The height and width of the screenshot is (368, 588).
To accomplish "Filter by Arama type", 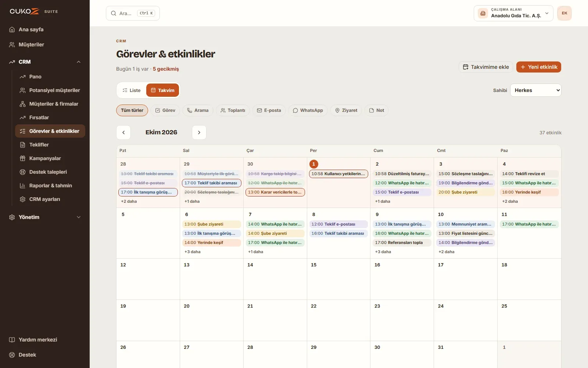I will [x=198, y=110].
